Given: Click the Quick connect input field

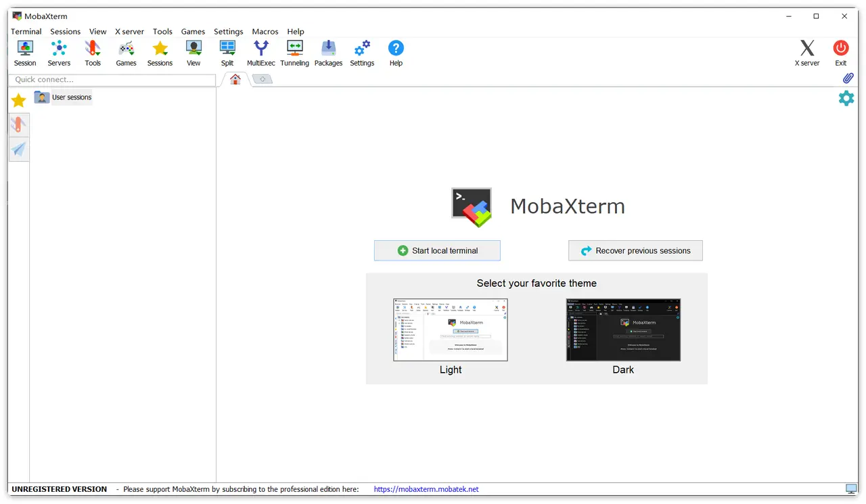Looking at the screenshot, I should (112, 80).
